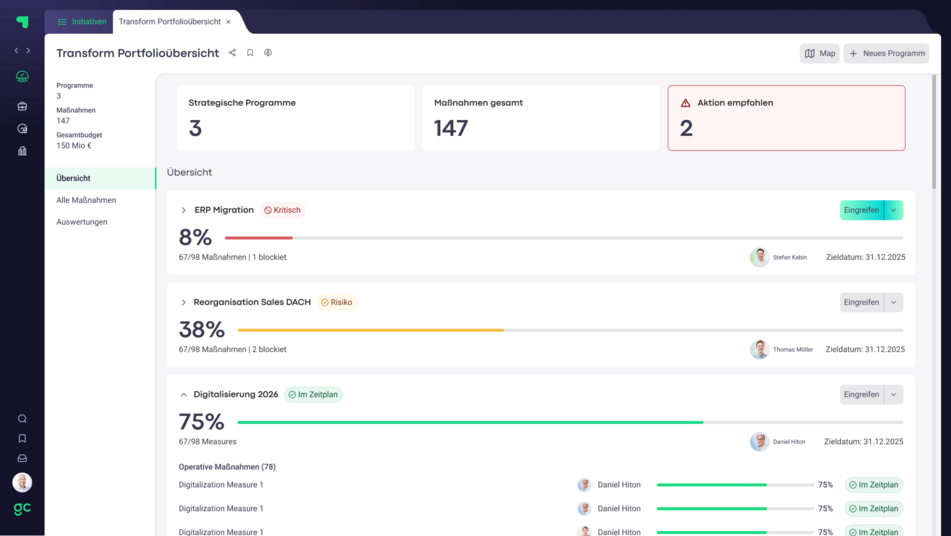The width and height of the screenshot is (951, 536).
Task: Expand the Reorganisation Sales DACH row
Action: [183, 302]
